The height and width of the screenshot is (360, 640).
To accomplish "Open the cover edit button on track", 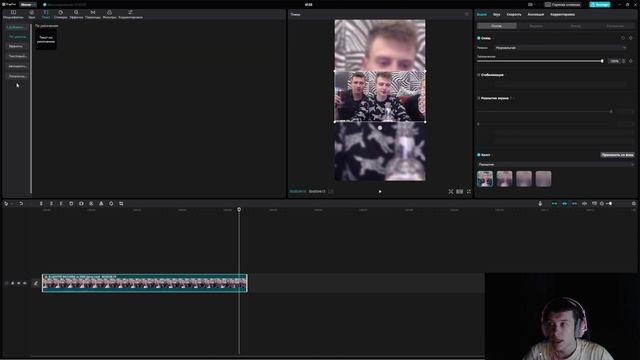I will coord(36,283).
